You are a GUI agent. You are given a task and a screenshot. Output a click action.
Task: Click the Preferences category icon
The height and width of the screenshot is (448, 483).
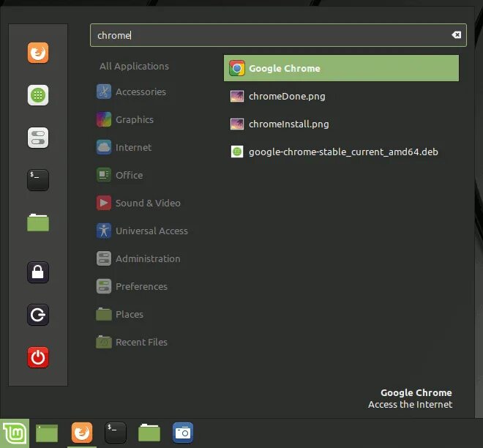click(x=104, y=286)
